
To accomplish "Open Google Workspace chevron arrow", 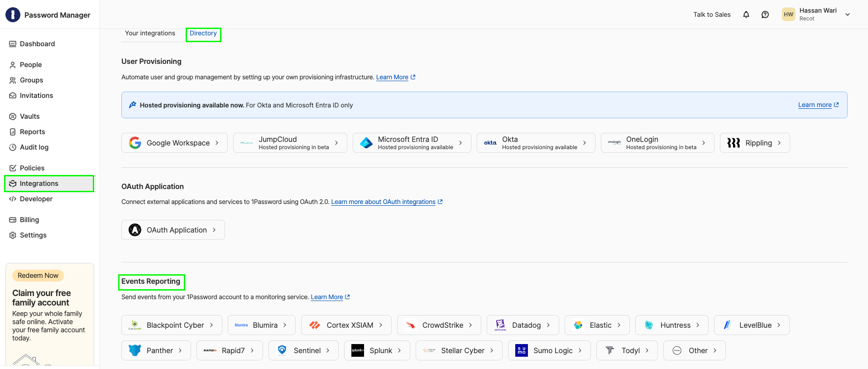I will click(x=217, y=143).
